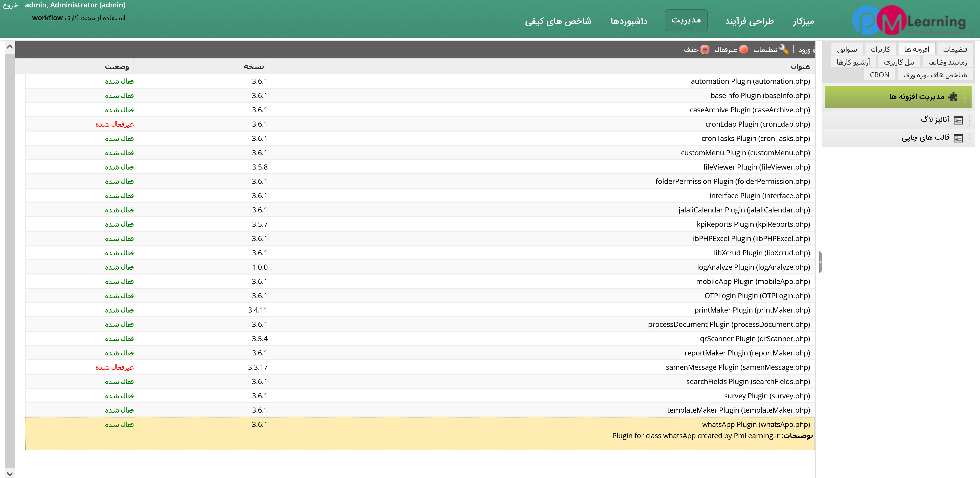Open the workflow workspace link
The width and height of the screenshot is (980, 478).
tap(47, 18)
